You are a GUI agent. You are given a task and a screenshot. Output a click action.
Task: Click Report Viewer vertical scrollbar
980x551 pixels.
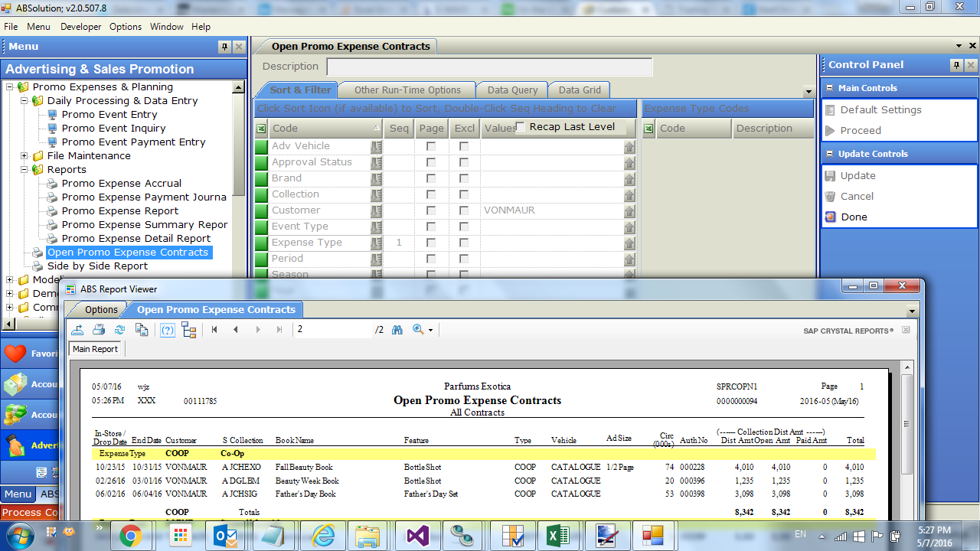click(907, 423)
